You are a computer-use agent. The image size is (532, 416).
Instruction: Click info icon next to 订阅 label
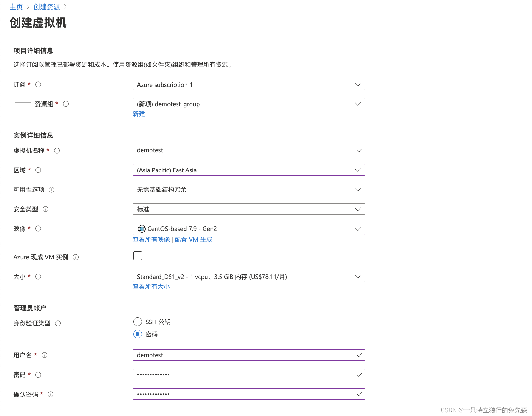[38, 85]
